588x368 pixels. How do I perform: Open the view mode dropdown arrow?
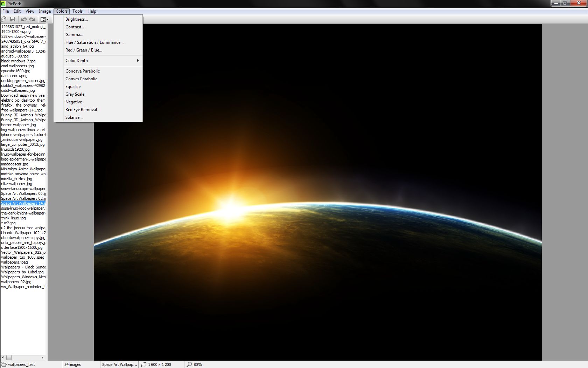[x=48, y=19]
